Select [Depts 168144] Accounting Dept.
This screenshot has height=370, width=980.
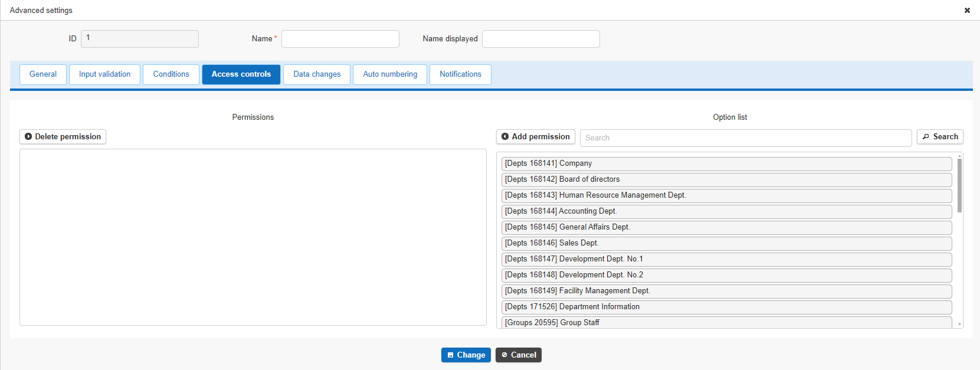tap(726, 211)
